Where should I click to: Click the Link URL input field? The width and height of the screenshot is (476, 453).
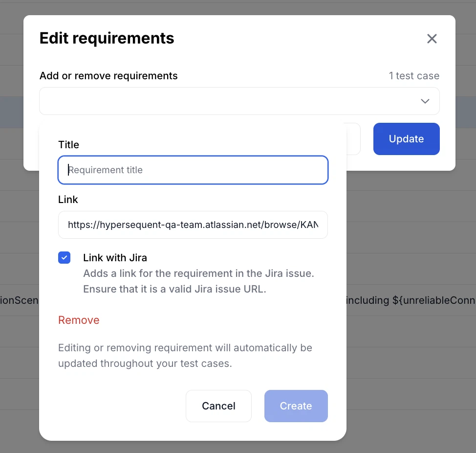[193, 225]
